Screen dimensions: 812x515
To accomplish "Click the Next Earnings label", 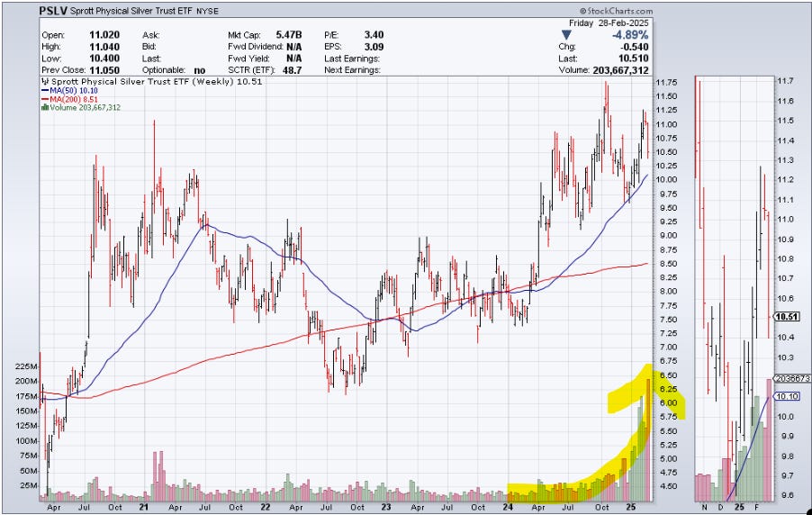I will (352, 70).
